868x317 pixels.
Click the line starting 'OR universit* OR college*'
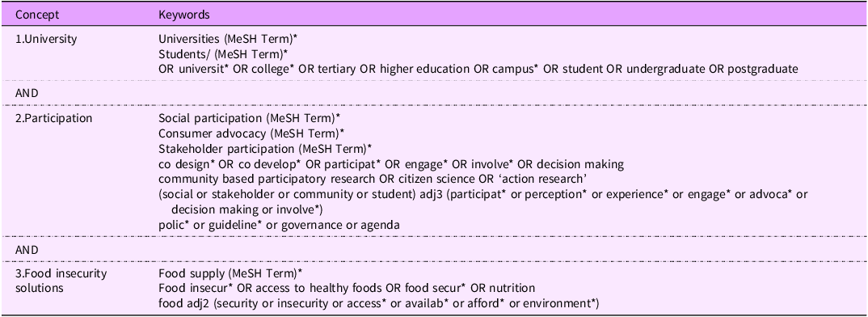point(478,69)
